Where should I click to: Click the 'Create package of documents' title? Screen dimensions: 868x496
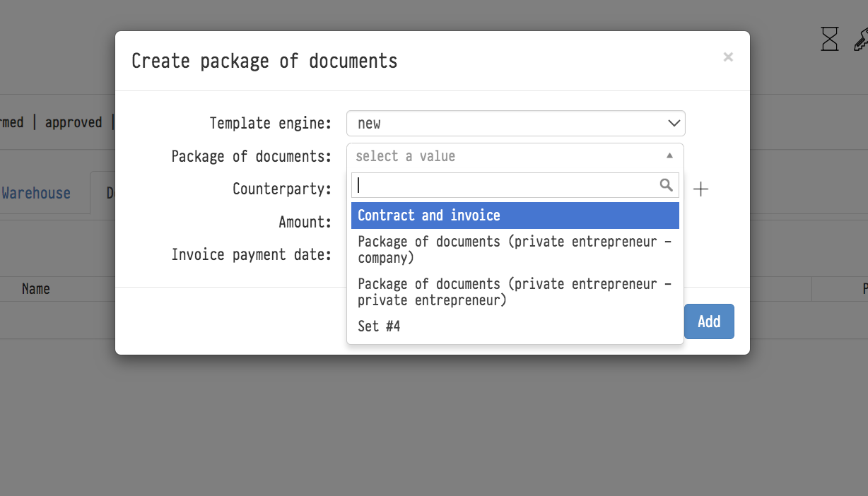pos(264,61)
